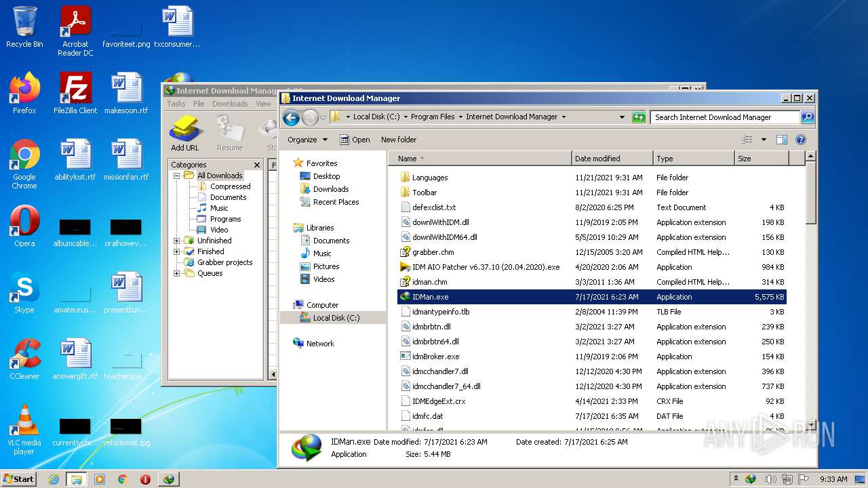Open the change view options dropdown arrow
This screenshot has width=868, height=488.
pyautogui.click(x=764, y=140)
